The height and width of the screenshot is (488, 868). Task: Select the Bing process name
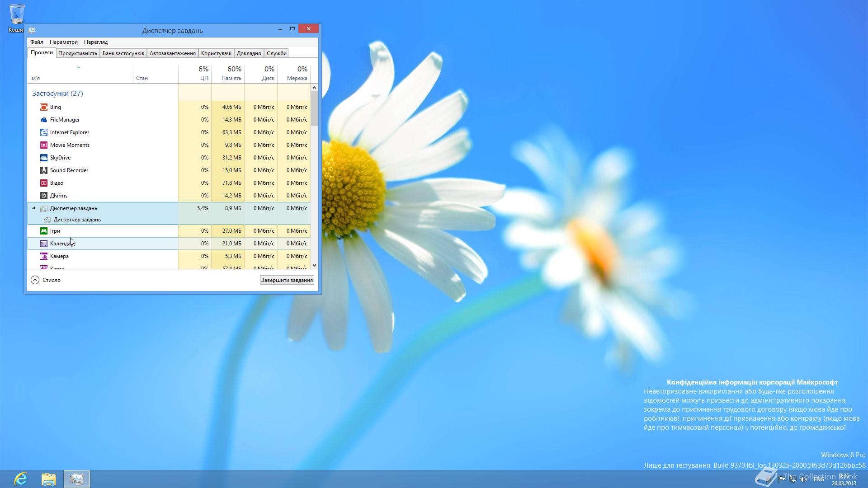[56, 107]
